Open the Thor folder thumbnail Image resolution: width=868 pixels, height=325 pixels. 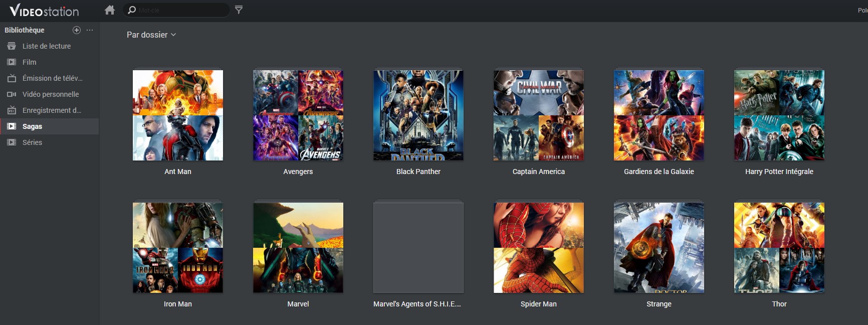tap(779, 248)
